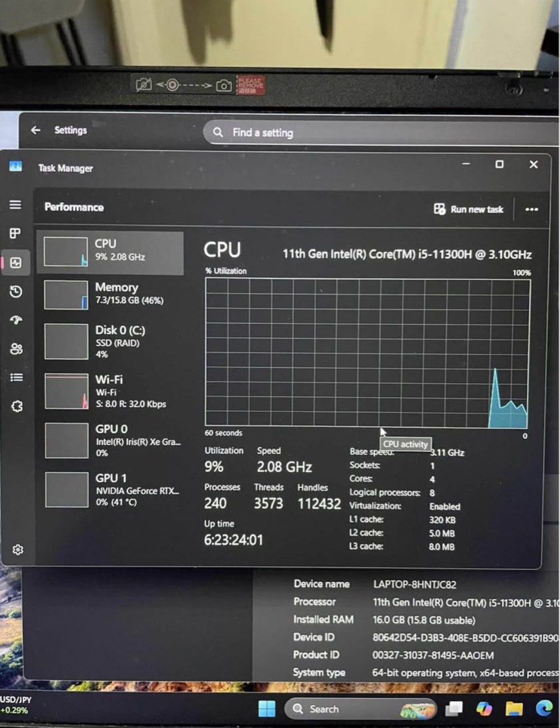Viewport: 560px width, 728px height.
Task: Click the Memory mini graph thumbnail
Action: pos(66,295)
